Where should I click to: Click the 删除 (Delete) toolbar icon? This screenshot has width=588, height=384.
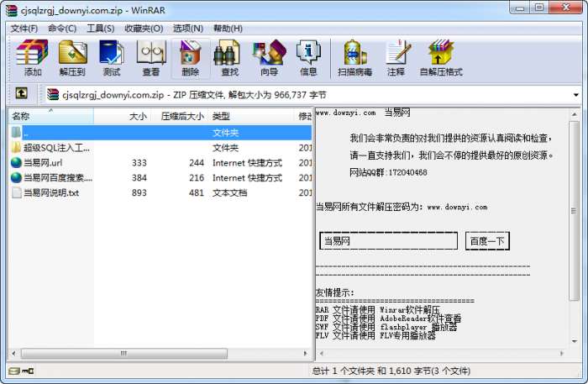pos(191,58)
